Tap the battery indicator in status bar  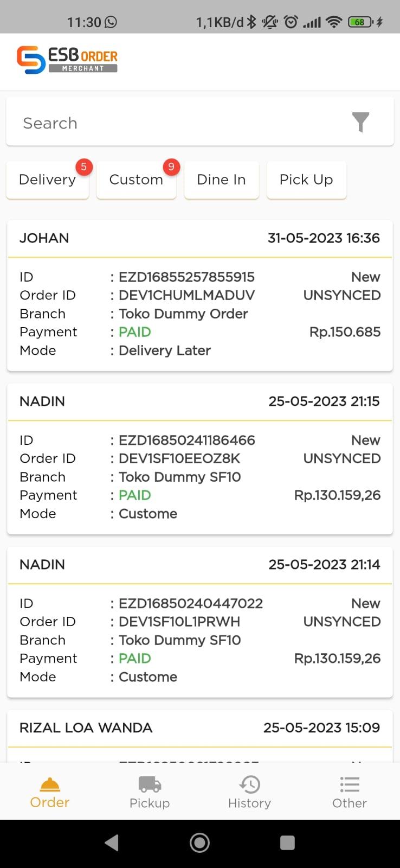(x=361, y=22)
